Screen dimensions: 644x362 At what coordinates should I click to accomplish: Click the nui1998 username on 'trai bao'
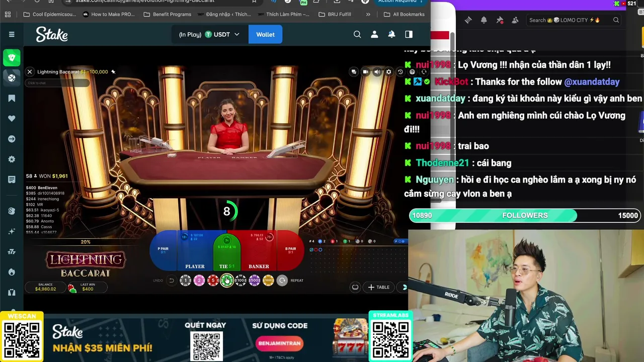[x=433, y=146]
